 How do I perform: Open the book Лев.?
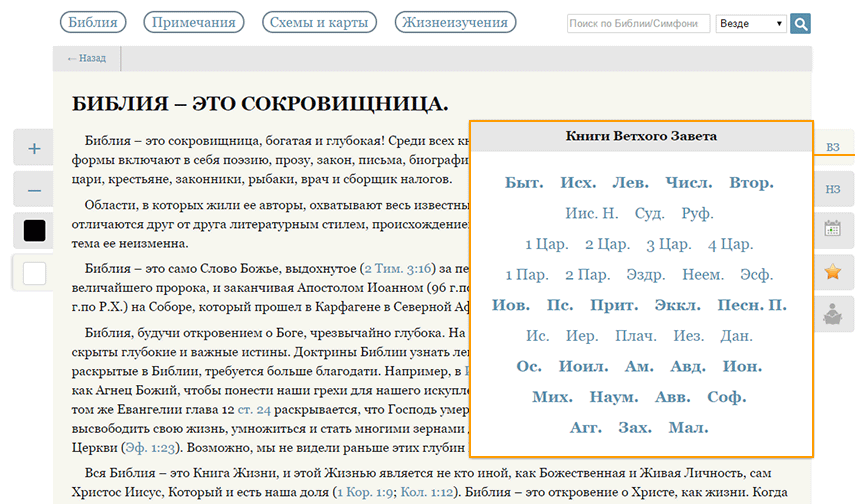630,183
